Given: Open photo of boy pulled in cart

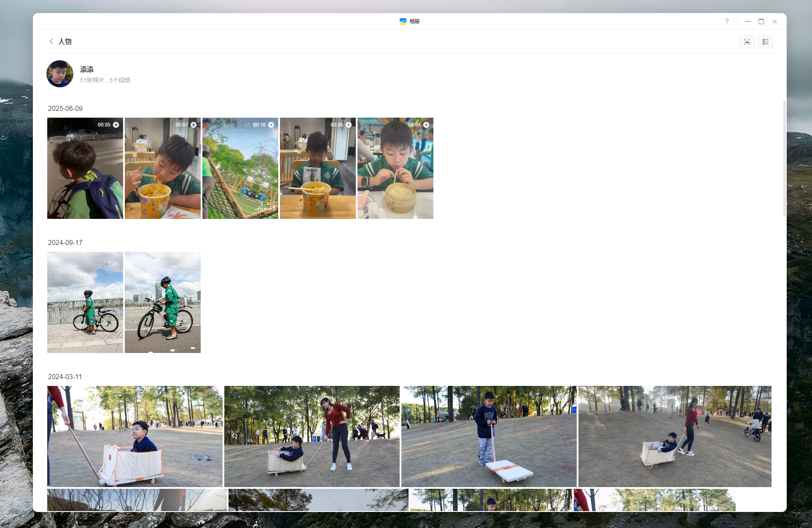Looking at the screenshot, I should coord(135,436).
